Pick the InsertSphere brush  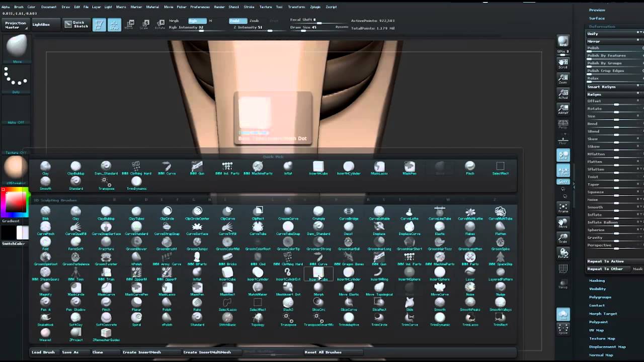click(440, 274)
